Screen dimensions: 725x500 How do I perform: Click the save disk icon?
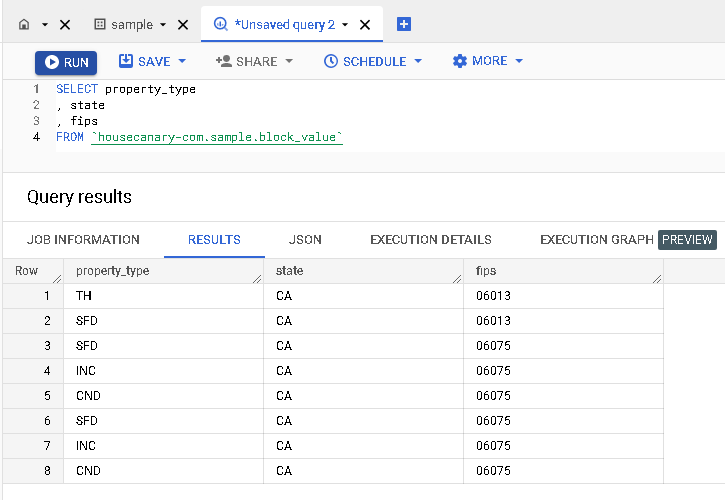(126, 61)
